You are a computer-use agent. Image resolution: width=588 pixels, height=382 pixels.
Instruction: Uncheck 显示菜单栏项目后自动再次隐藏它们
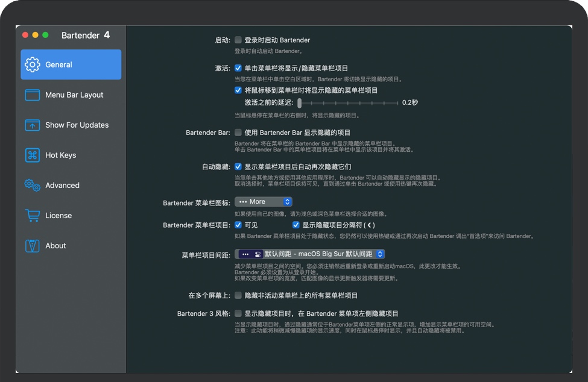(x=238, y=166)
